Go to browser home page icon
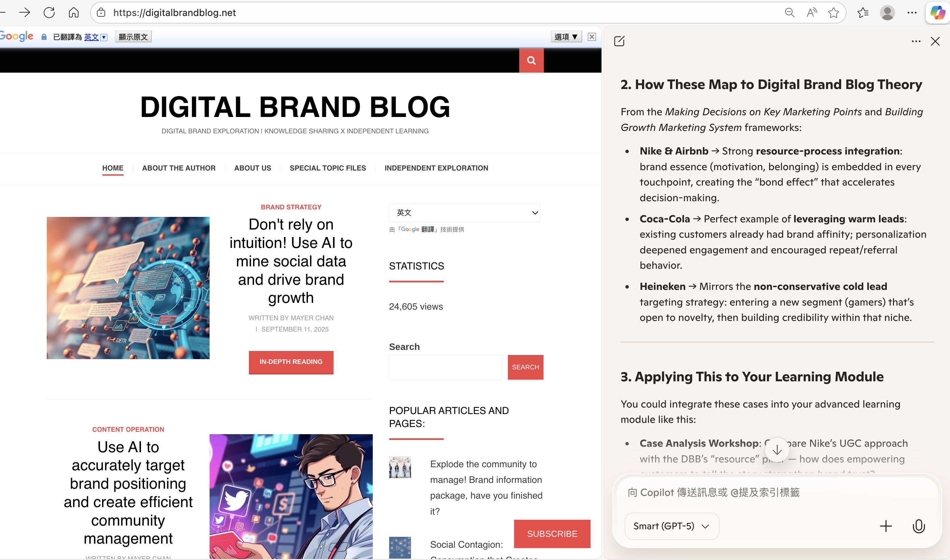This screenshot has width=950, height=560. [x=74, y=13]
